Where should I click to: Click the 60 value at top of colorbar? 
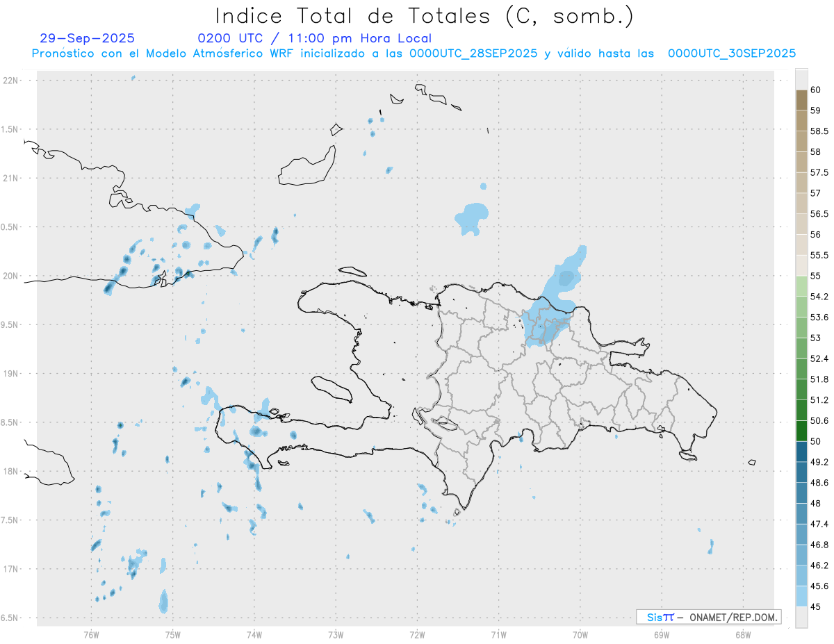pos(816,90)
